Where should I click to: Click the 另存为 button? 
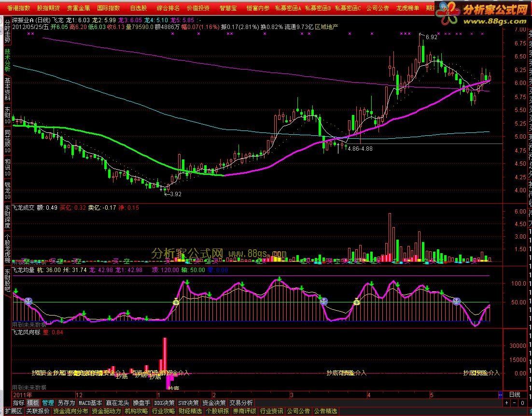click(66, 403)
